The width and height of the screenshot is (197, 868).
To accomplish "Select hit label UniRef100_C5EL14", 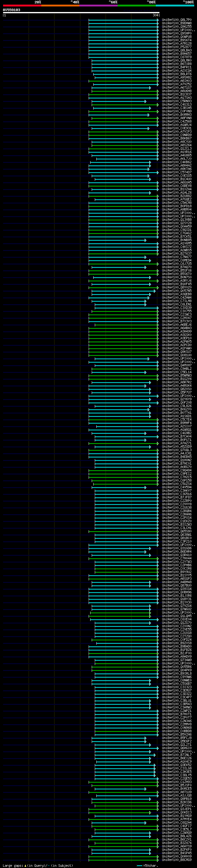I will click(176, 372).
